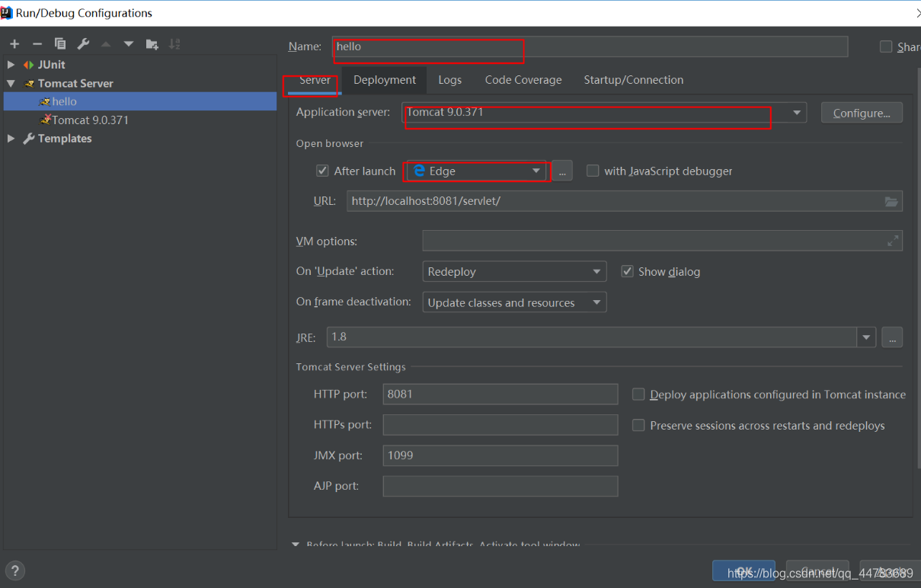Toggle the After launch checkbox

322,171
